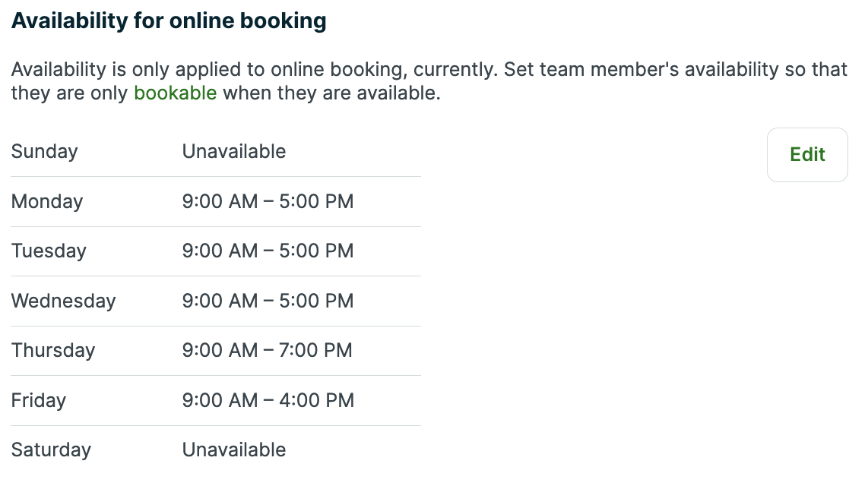Select the Friday row label
The height and width of the screenshot is (489, 868).
[x=38, y=400]
